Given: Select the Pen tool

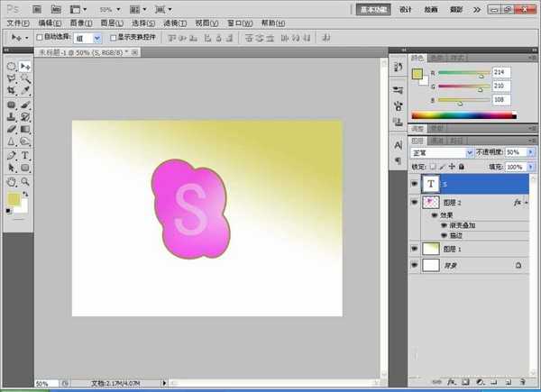Looking at the screenshot, I should coord(12,155).
